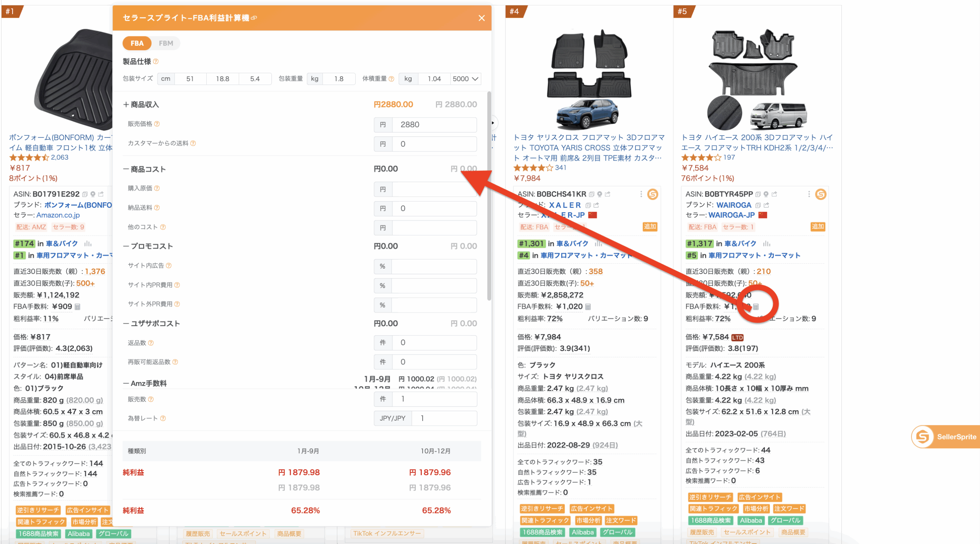Open rank chart icon beside #1,301 車&バイク
The width and height of the screenshot is (980, 544).
coord(598,244)
